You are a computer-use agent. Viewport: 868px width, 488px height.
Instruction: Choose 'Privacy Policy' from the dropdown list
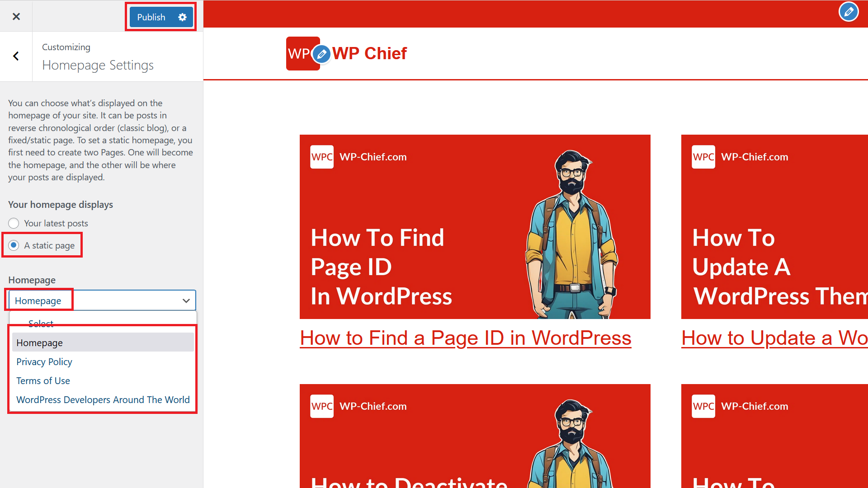tap(103, 361)
